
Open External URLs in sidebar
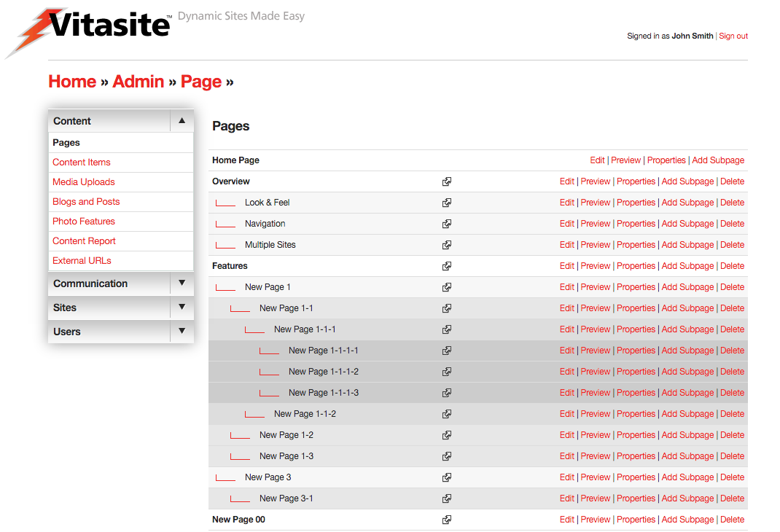[x=82, y=260]
